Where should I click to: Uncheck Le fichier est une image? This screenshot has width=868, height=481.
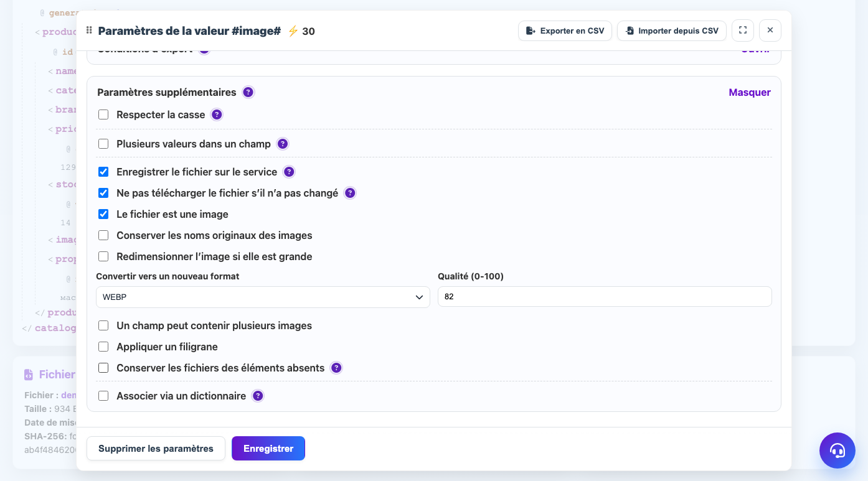click(103, 214)
